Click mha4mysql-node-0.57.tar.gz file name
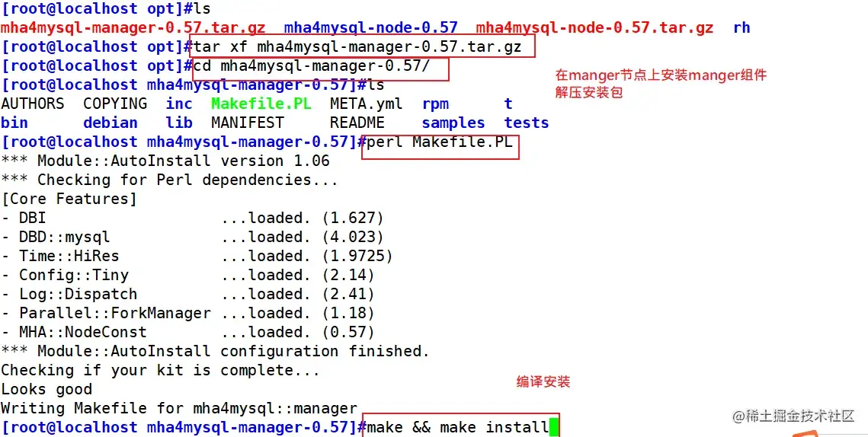868x437 pixels. tap(594, 27)
